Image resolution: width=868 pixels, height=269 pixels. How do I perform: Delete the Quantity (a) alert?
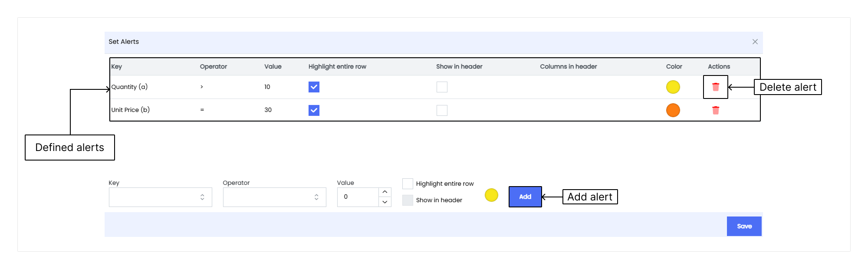click(716, 87)
